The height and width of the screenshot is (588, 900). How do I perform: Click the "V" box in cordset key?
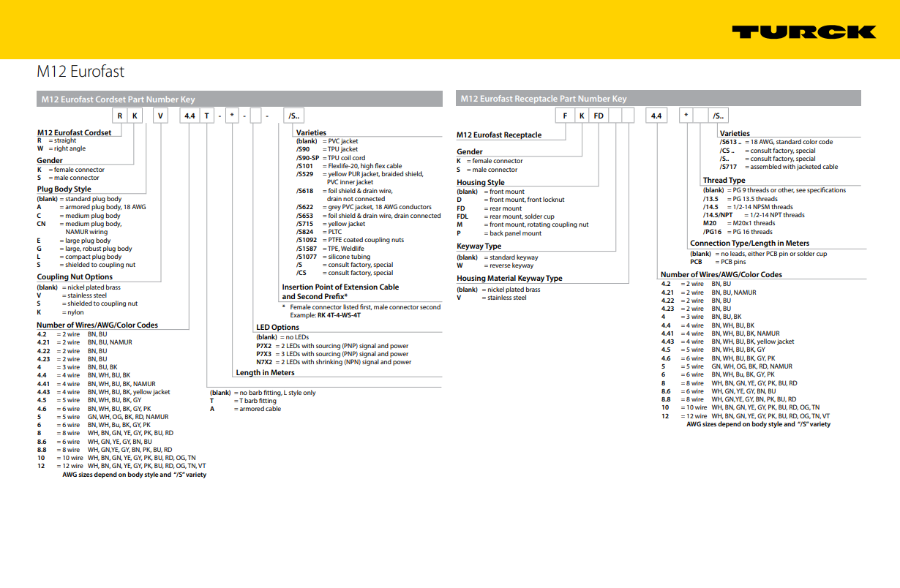click(x=160, y=116)
